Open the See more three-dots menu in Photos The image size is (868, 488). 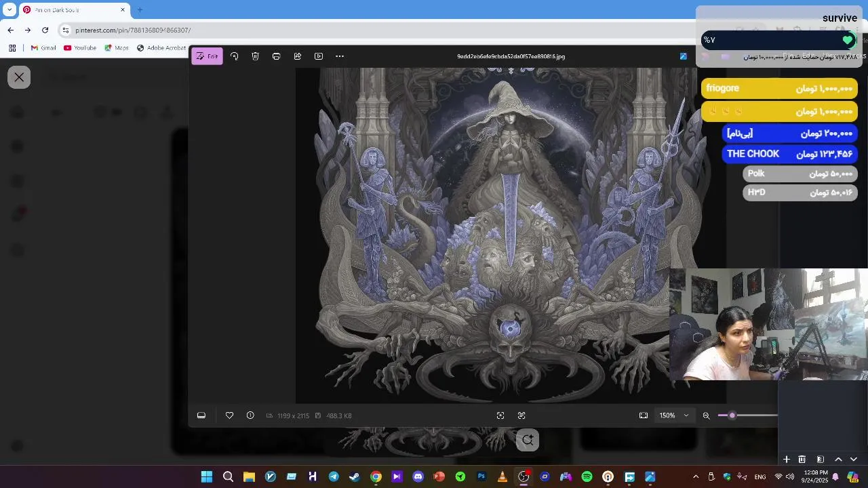click(340, 56)
